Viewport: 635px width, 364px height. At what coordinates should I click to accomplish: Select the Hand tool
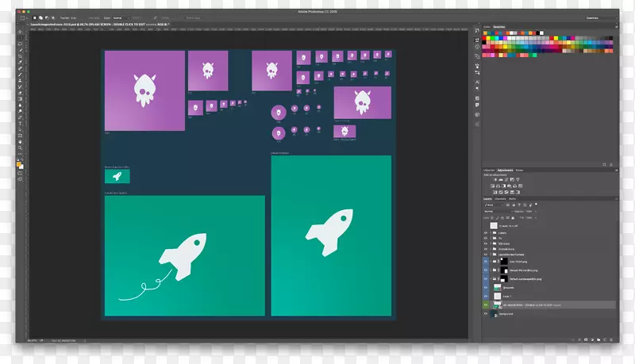[20, 142]
